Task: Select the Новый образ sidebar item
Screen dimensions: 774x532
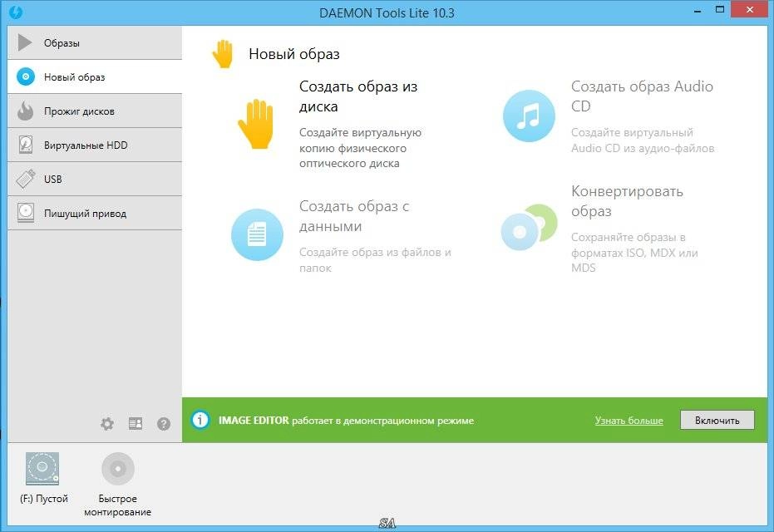Action: tap(95, 77)
